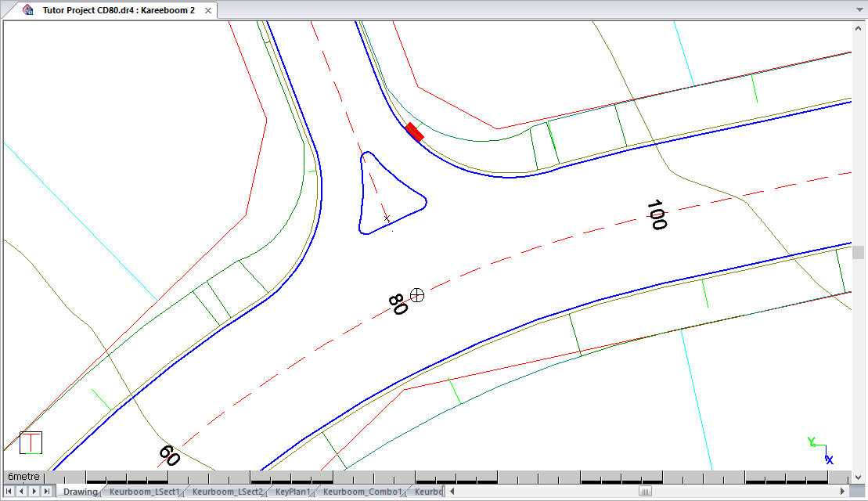This screenshot has width=868, height=501.
Task: Open the document tab list dropdown arrow
Action: point(857,11)
